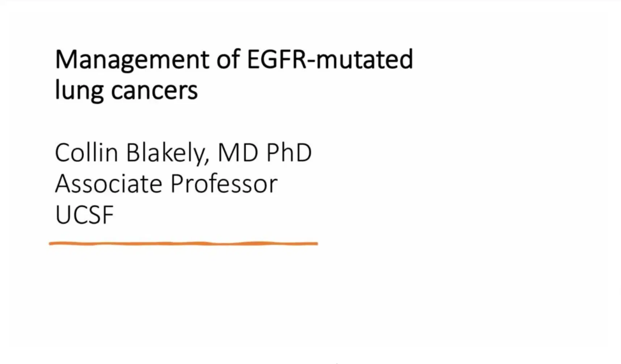Click the "UCSF" affiliation text

[x=85, y=215]
